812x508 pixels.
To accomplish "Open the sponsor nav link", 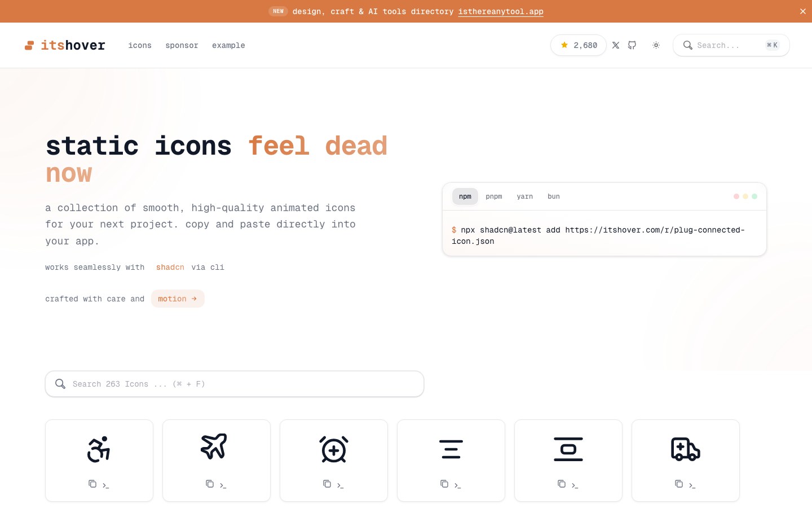I will [182, 45].
